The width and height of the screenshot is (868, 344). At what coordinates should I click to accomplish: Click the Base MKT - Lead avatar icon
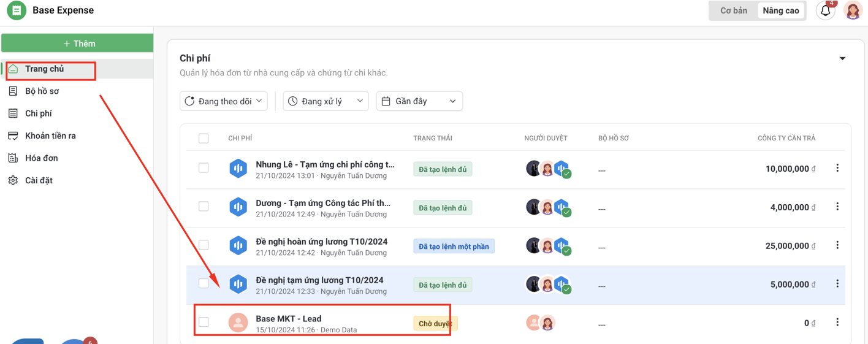coord(238,323)
